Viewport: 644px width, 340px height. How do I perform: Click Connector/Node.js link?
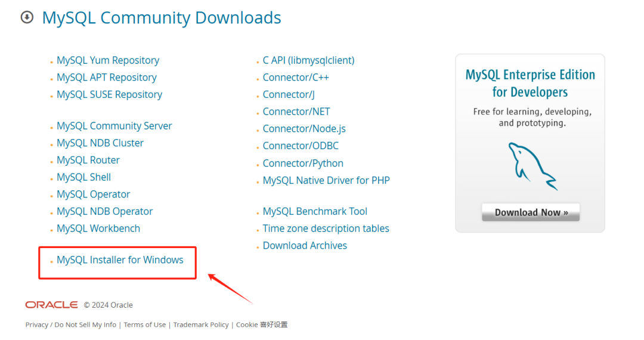coord(304,129)
